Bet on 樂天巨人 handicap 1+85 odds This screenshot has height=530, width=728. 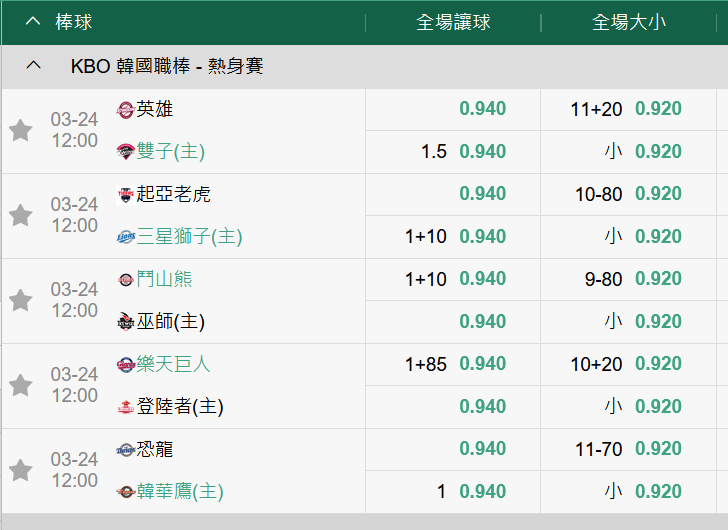tap(482, 364)
